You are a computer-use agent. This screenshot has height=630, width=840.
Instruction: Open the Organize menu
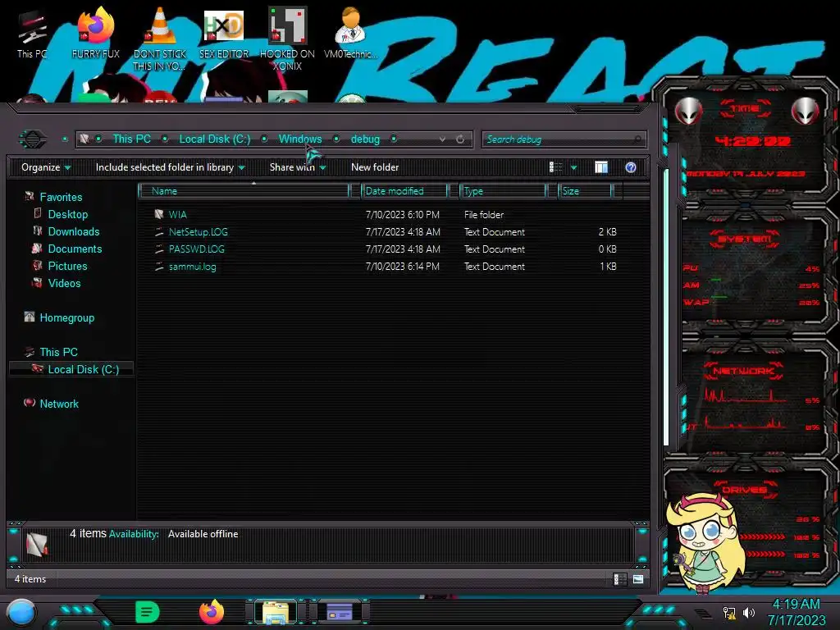coord(46,167)
